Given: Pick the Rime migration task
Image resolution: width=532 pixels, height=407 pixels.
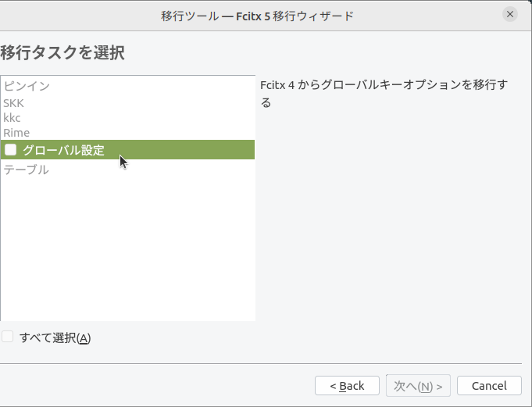Looking at the screenshot, I should [16, 133].
